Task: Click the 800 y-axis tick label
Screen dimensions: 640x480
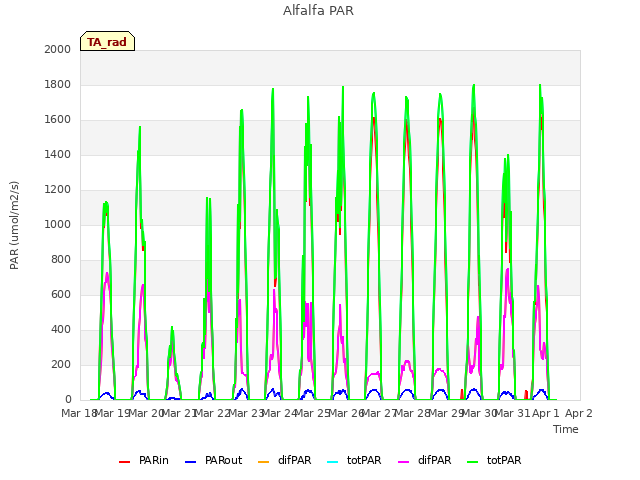Action: tap(61, 260)
